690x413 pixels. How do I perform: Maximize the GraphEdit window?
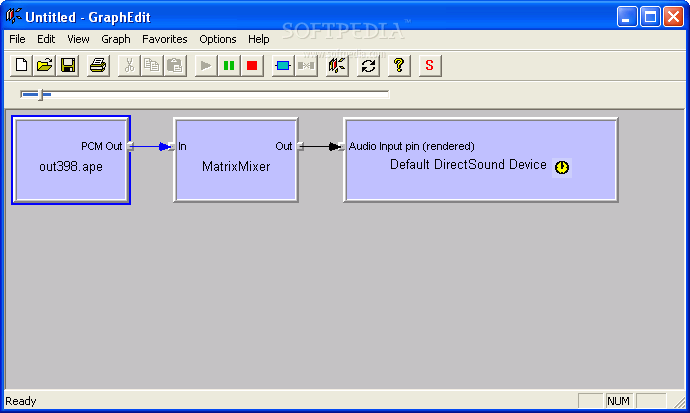(650, 17)
